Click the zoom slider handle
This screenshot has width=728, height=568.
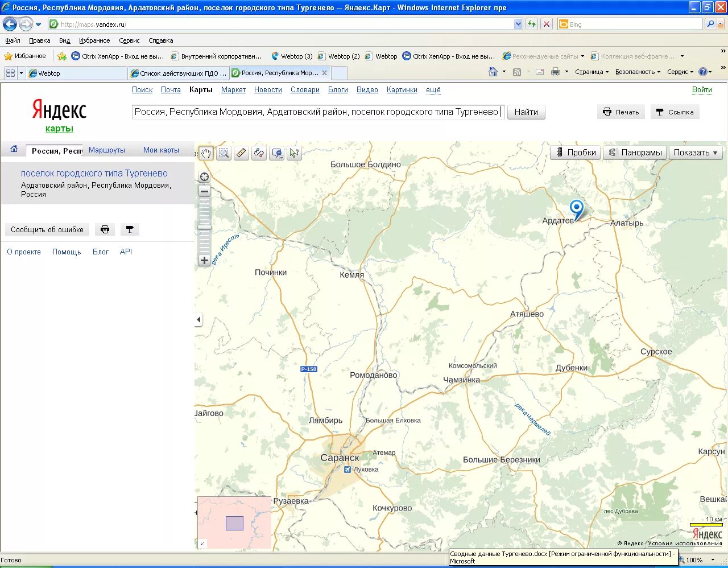pos(204,228)
